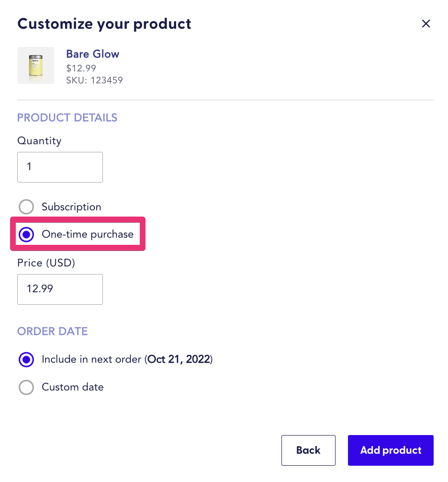Click the SKU 123459 text
448x482 pixels.
pyautogui.click(x=94, y=80)
